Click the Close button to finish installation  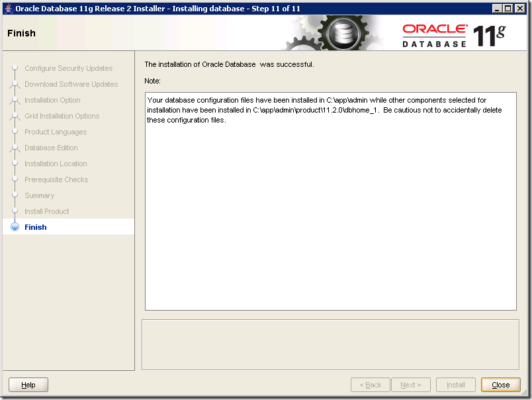pos(500,385)
